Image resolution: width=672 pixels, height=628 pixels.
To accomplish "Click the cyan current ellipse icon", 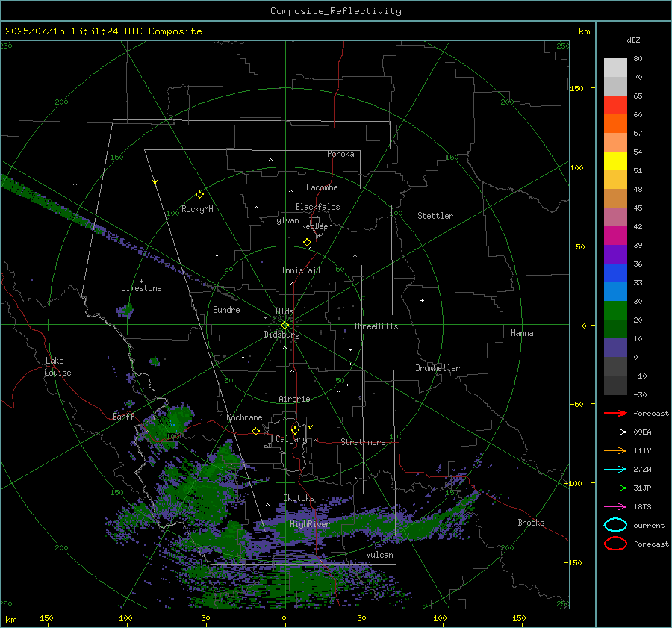I will [615, 525].
